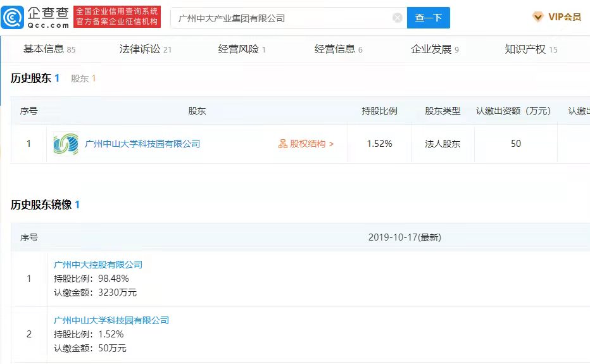Click the 法人股东 cell
Screen dimensions: 590x364
[x=442, y=144]
